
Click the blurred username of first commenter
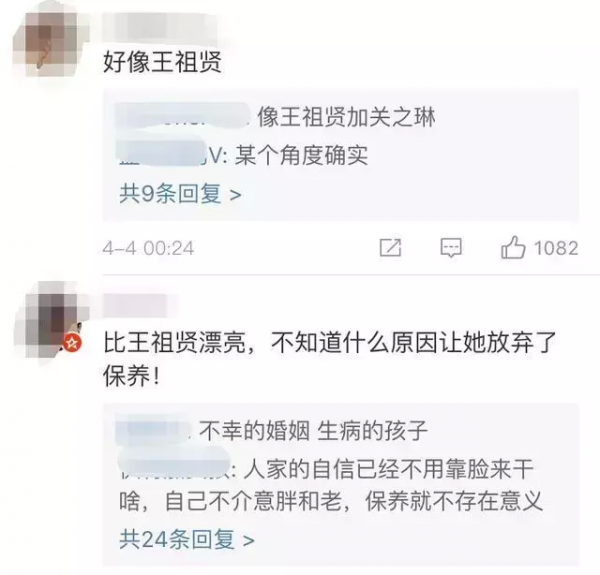pos(161,24)
